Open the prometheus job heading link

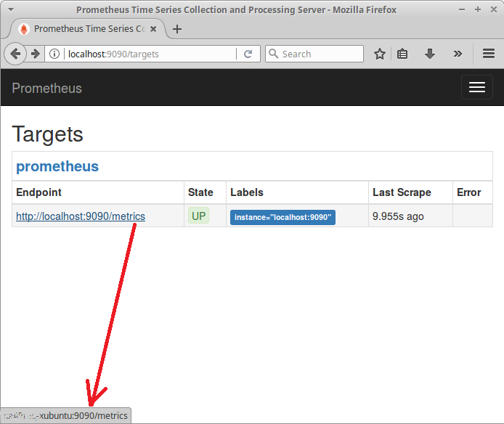point(57,166)
